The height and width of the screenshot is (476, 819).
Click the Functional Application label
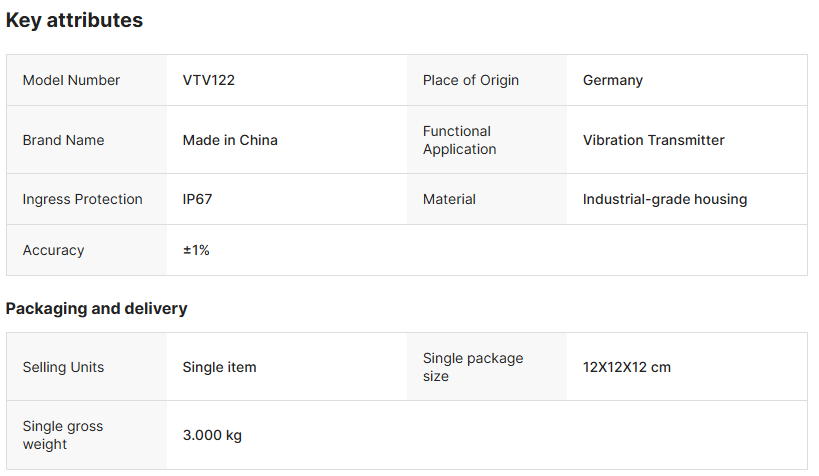[x=459, y=140]
